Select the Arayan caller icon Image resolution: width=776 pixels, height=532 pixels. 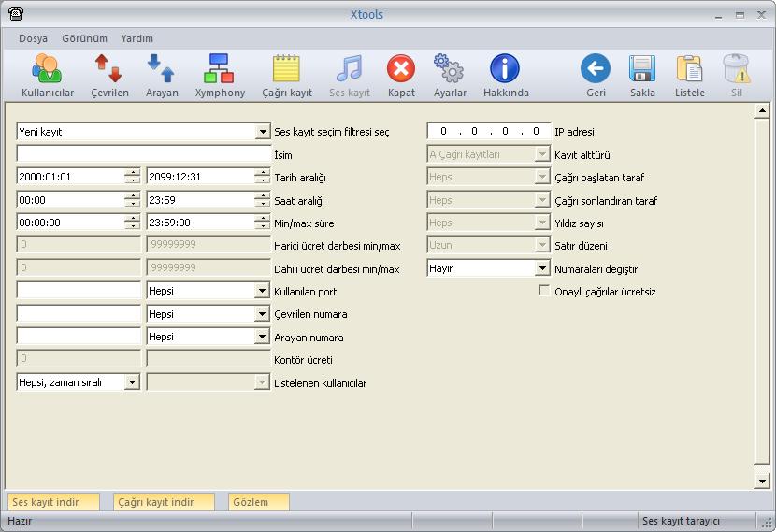tap(161, 70)
